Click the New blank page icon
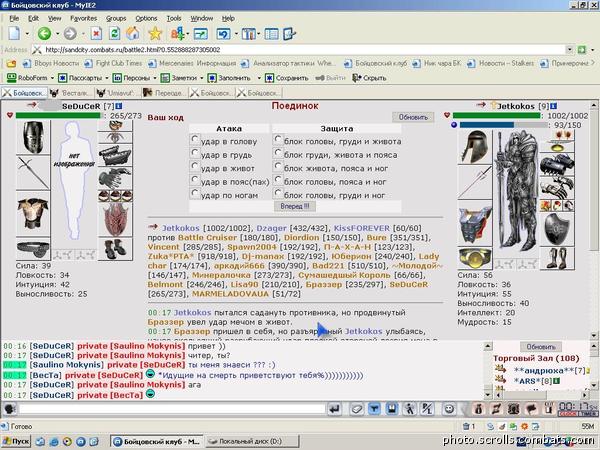The image size is (600, 450). (x=14, y=34)
